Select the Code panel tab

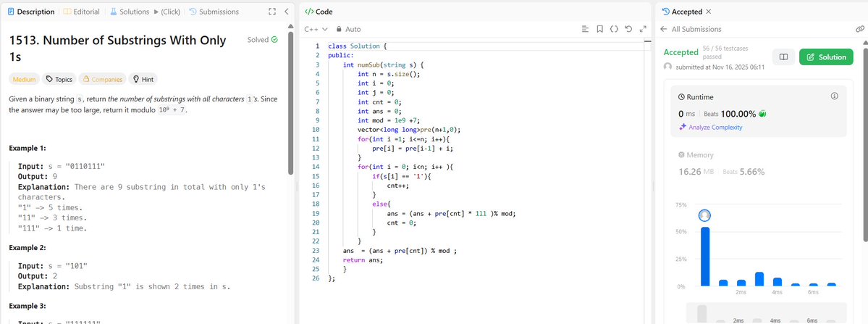(319, 12)
